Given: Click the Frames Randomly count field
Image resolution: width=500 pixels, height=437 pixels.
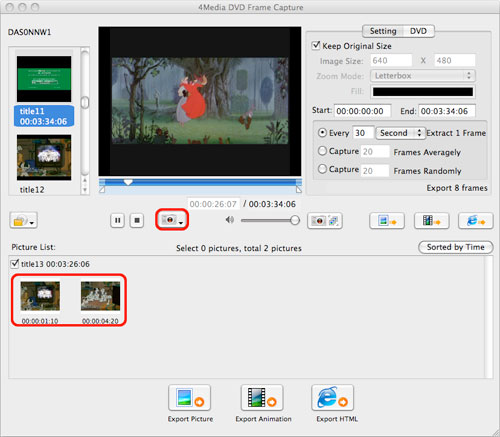Looking at the screenshot, I should [x=375, y=170].
